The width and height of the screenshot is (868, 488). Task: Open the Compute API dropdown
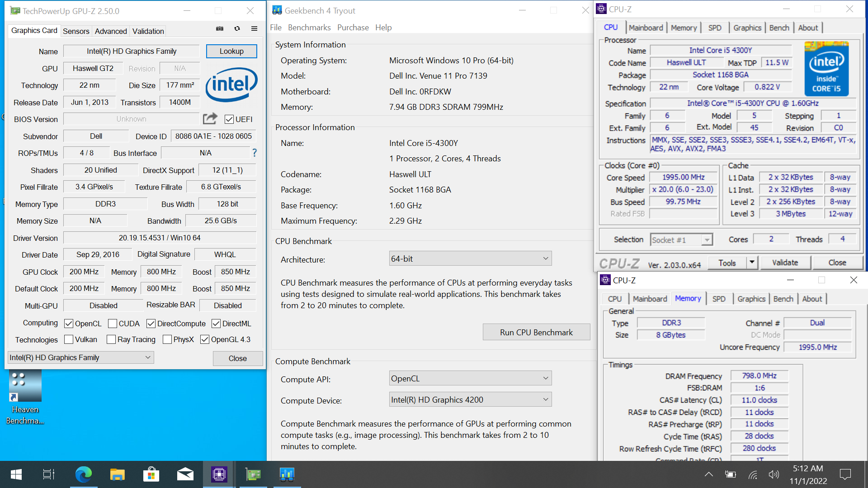coord(470,378)
